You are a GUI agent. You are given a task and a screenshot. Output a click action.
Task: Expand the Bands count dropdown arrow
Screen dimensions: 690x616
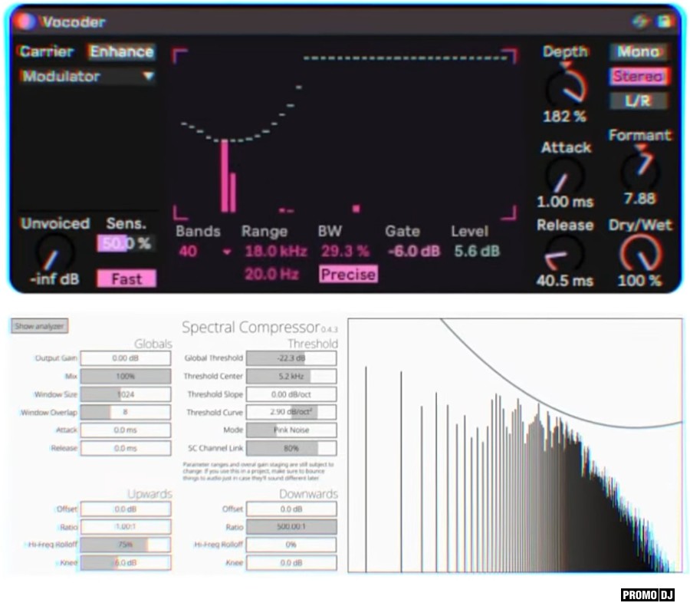pyautogui.click(x=226, y=252)
